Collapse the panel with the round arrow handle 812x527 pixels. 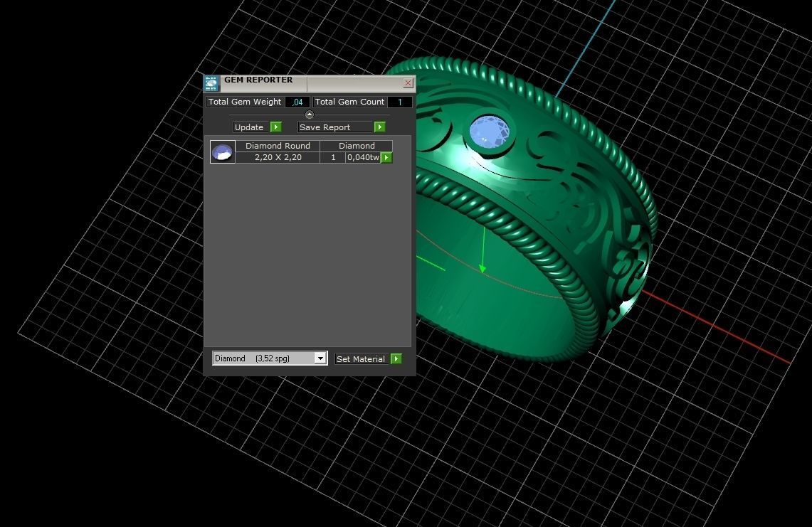click(309, 115)
